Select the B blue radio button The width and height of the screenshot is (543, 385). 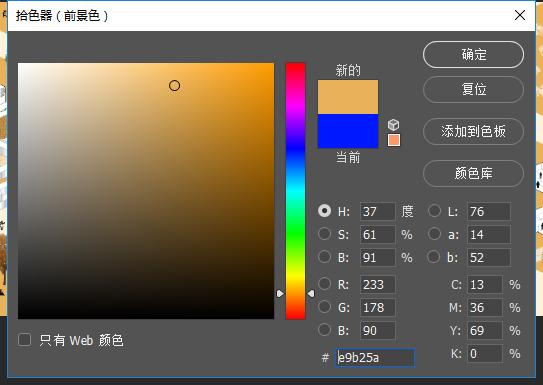tap(324, 330)
